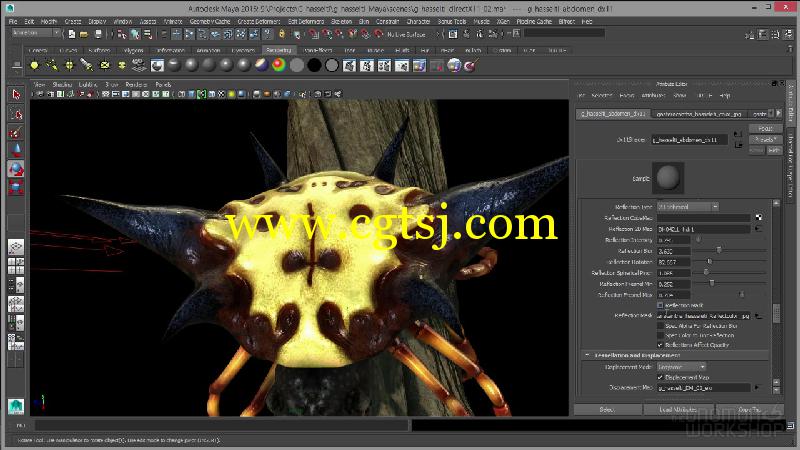This screenshot has width=800, height=450.
Task: Open the Skeleton menu
Action: tap(341, 21)
